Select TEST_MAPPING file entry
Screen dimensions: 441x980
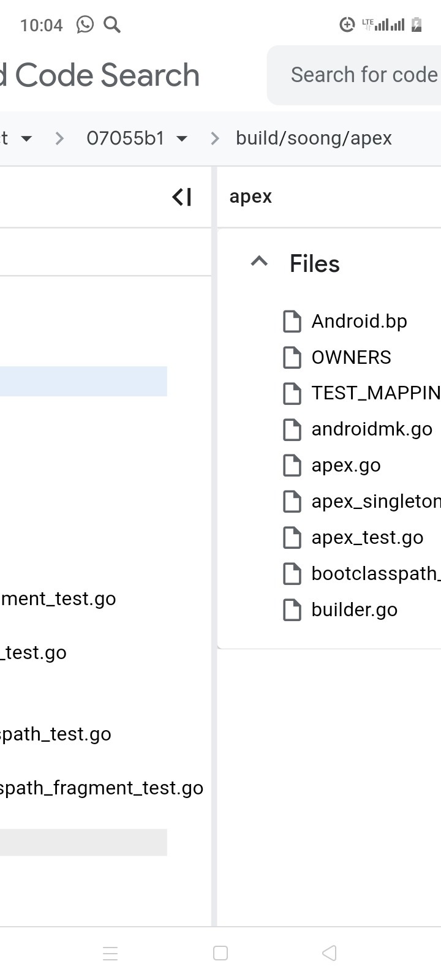click(375, 393)
